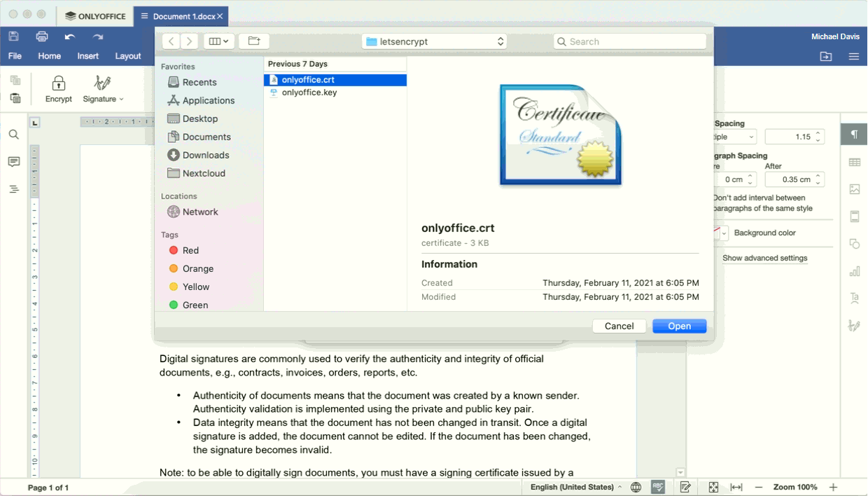This screenshot has width=868, height=496.
Task: Follow the Show advanced settings link
Action: (764, 258)
